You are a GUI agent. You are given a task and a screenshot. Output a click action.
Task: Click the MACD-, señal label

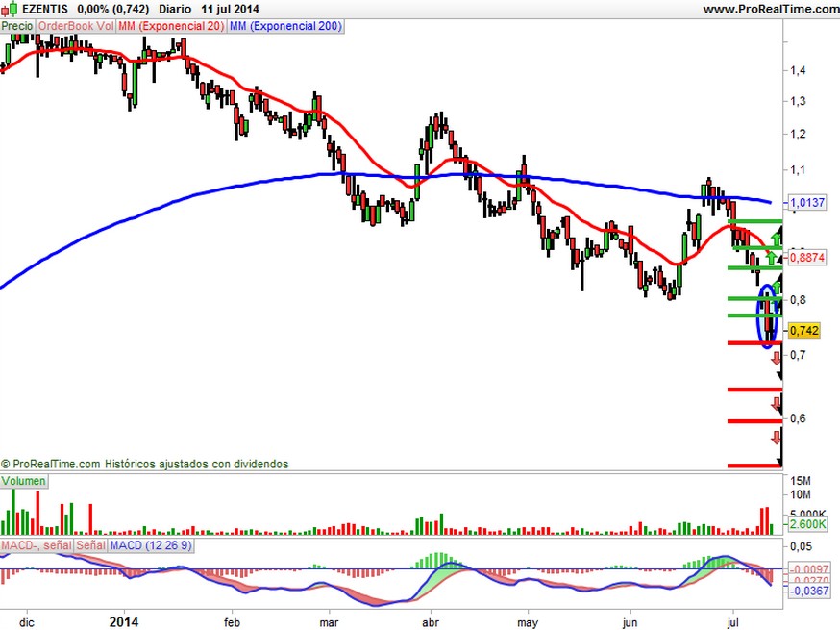pyautogui.click(x=37, y=545)
